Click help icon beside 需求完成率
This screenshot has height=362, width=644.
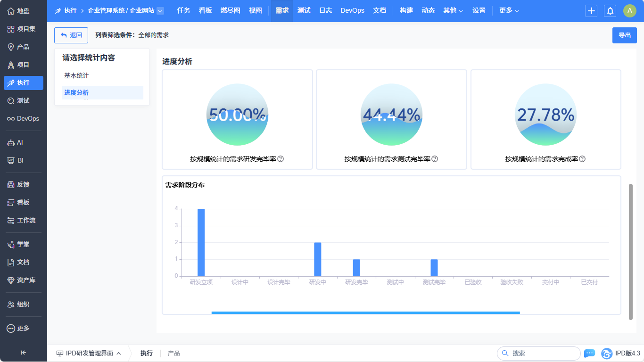click(582, 159)
